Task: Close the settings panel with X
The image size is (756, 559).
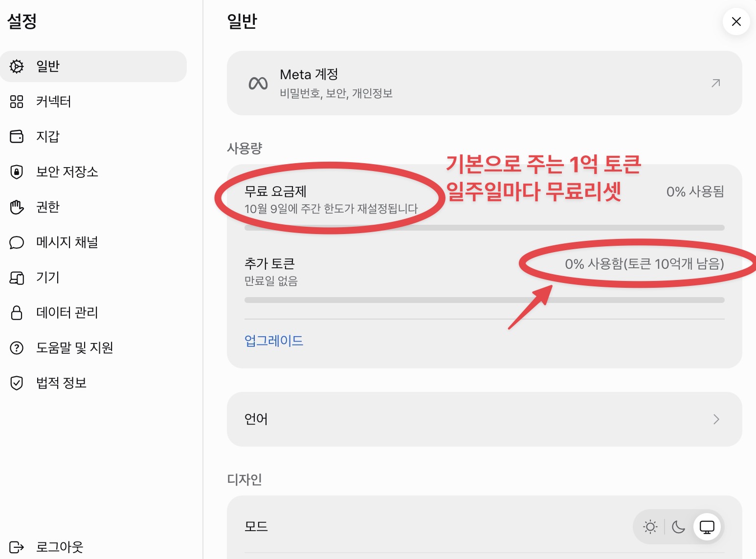Action: point(736,21)
